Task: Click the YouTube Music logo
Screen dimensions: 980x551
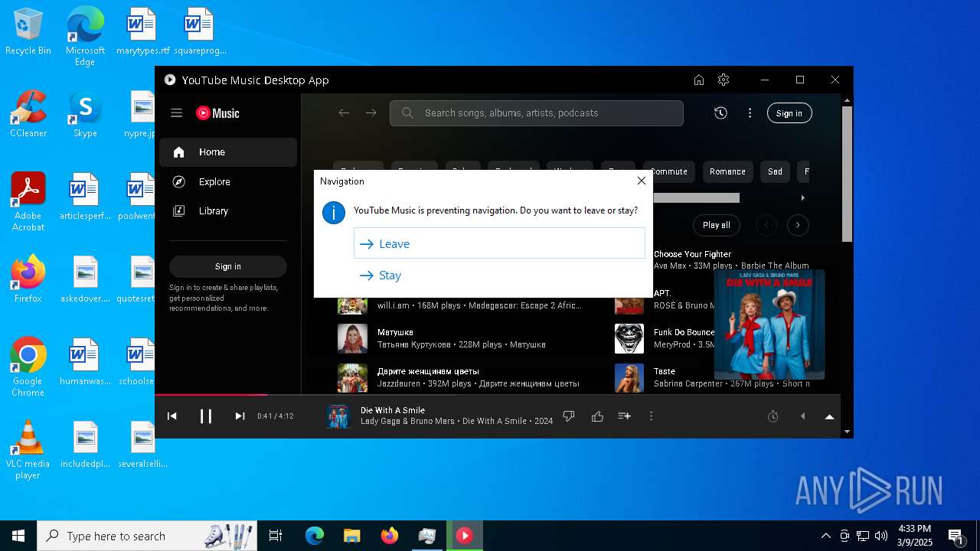Action: tap(217, 113)
